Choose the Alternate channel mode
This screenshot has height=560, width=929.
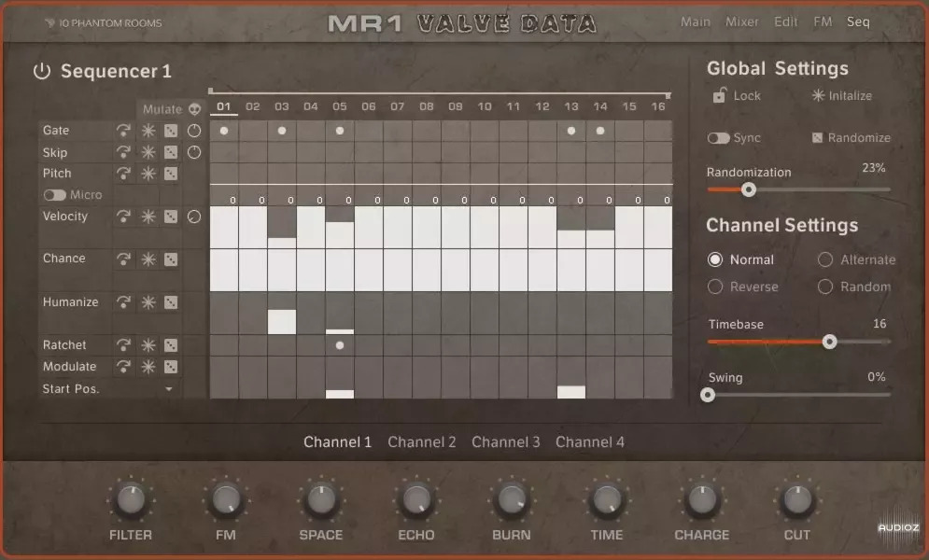[825, 259]
